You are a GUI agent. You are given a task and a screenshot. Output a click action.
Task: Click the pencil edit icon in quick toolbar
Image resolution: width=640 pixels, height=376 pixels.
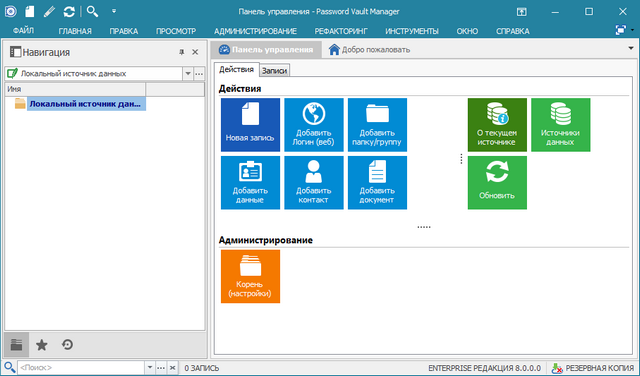coord(49,11)
